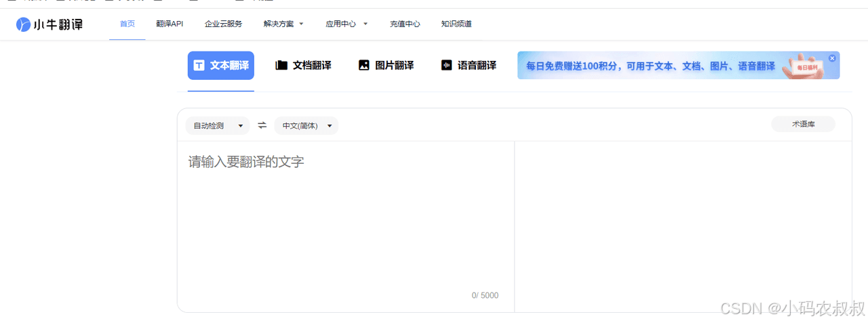Close the daily points banner
868x323 pixels.
832,58
